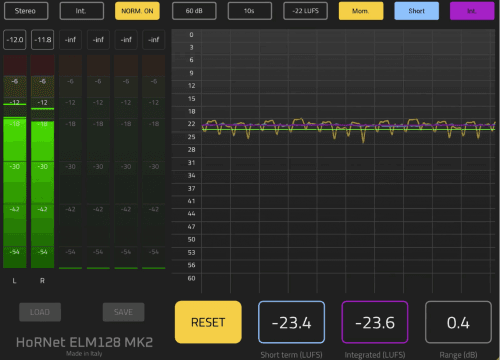Click the Int. mode button beside Stereo

[x=81, y=11]
